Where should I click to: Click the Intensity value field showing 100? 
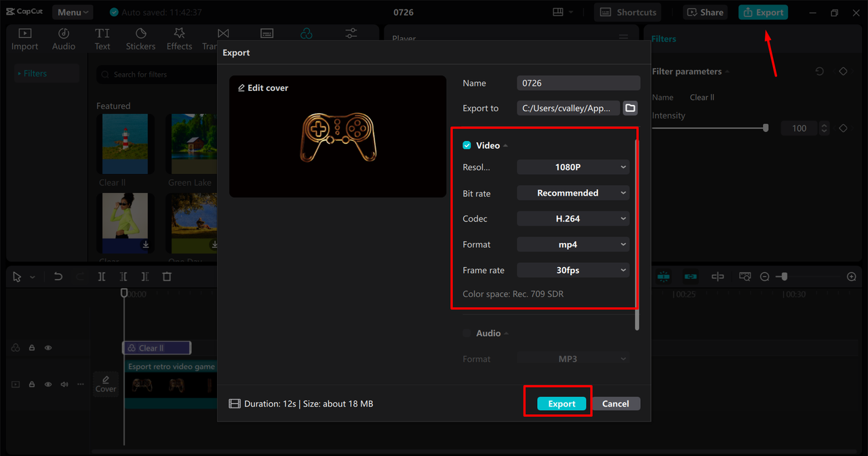[x=800, y=128]
